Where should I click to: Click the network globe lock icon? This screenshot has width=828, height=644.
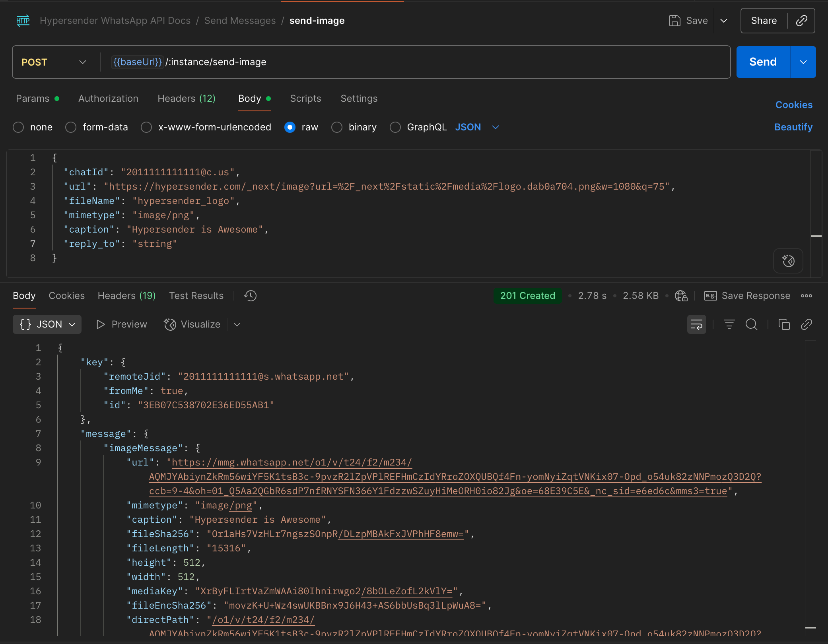[x=681, y=296]
